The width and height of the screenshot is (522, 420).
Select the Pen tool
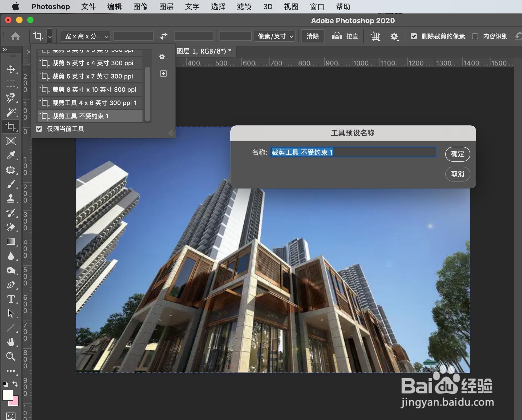(x=11, y=285)
